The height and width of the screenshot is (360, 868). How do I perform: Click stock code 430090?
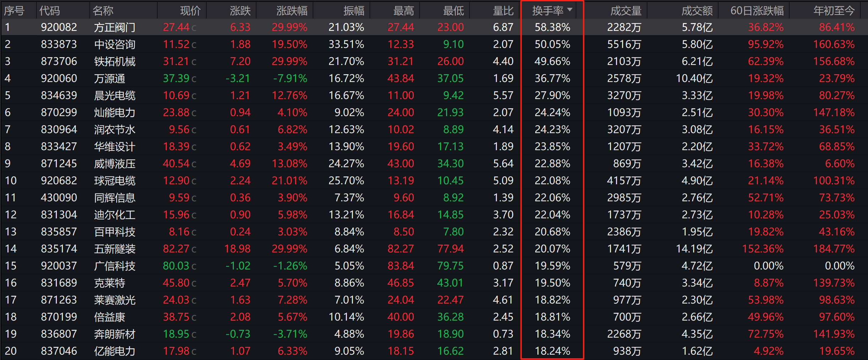coord(59,198)
